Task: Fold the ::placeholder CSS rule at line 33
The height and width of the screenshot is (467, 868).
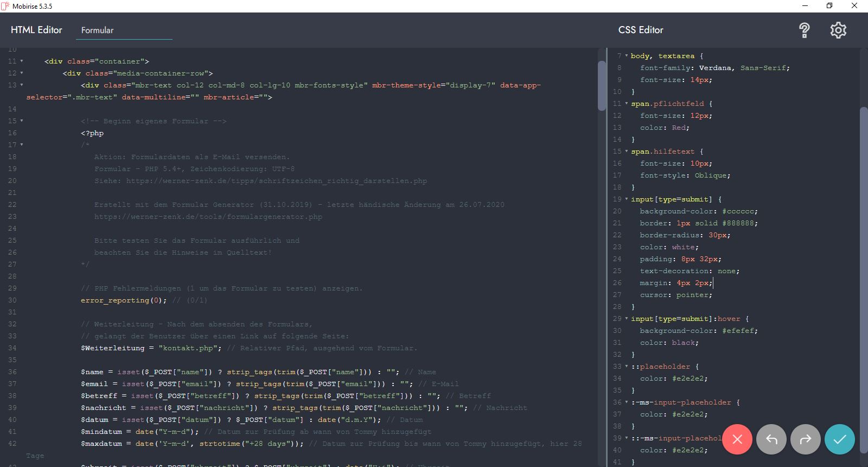Action: 627,367
